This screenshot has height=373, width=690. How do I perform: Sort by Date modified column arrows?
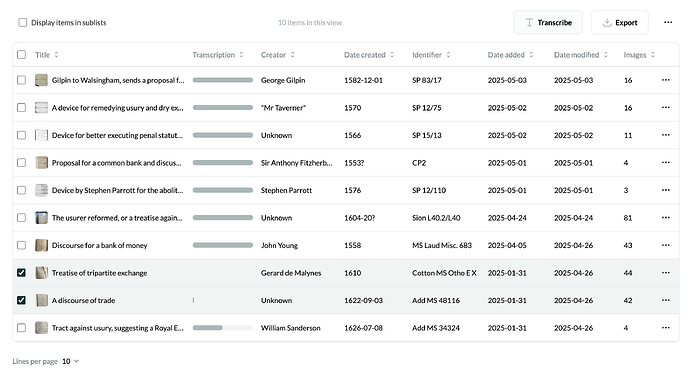(x=606, y=55)
